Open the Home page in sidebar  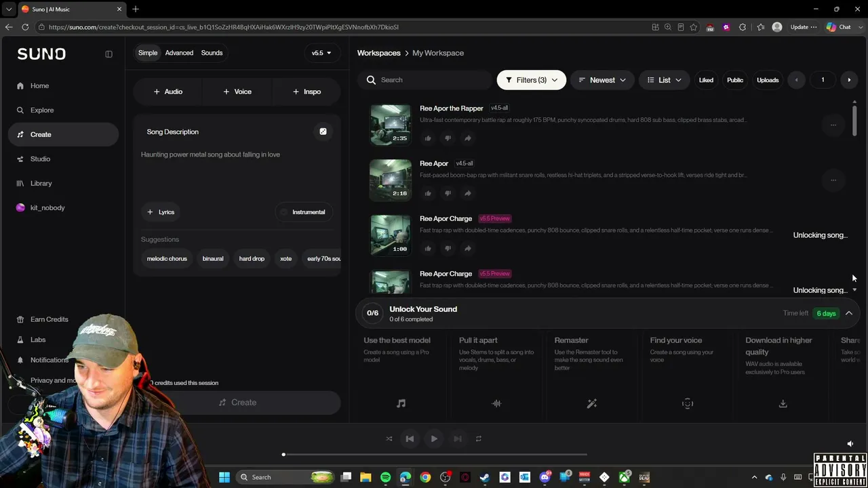[x=63, y=85]
